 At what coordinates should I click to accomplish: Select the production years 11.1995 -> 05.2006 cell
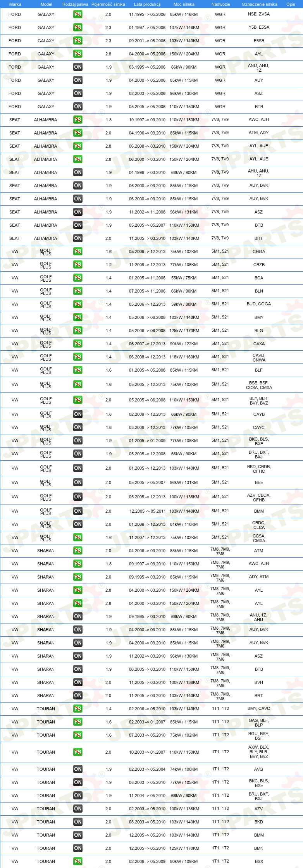(x=147, y=14)
